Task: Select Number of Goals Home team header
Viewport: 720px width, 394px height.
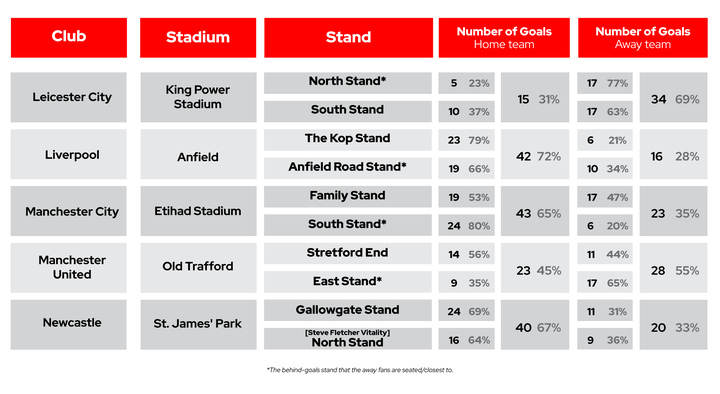Action: tap(504, 38)
